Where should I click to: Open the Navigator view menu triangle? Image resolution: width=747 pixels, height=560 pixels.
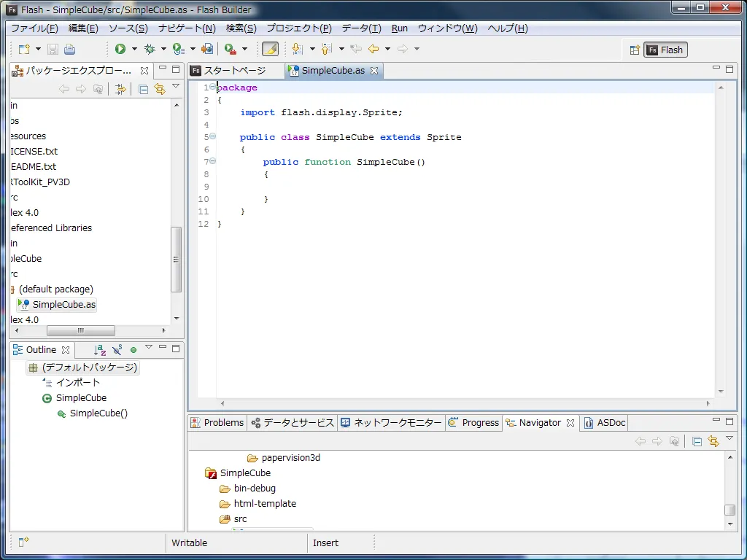coord(729,438)
